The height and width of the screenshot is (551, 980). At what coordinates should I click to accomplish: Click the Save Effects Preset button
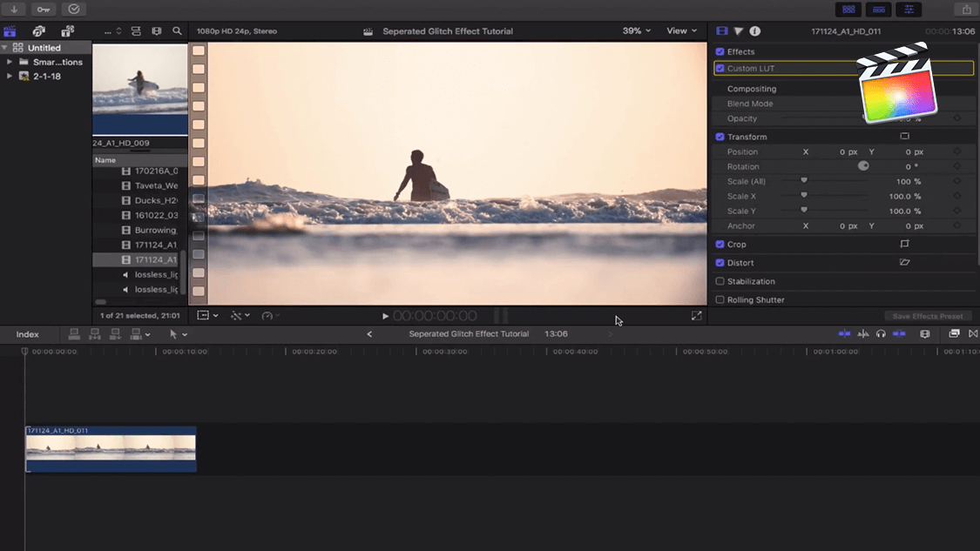[x=928, y=316]
